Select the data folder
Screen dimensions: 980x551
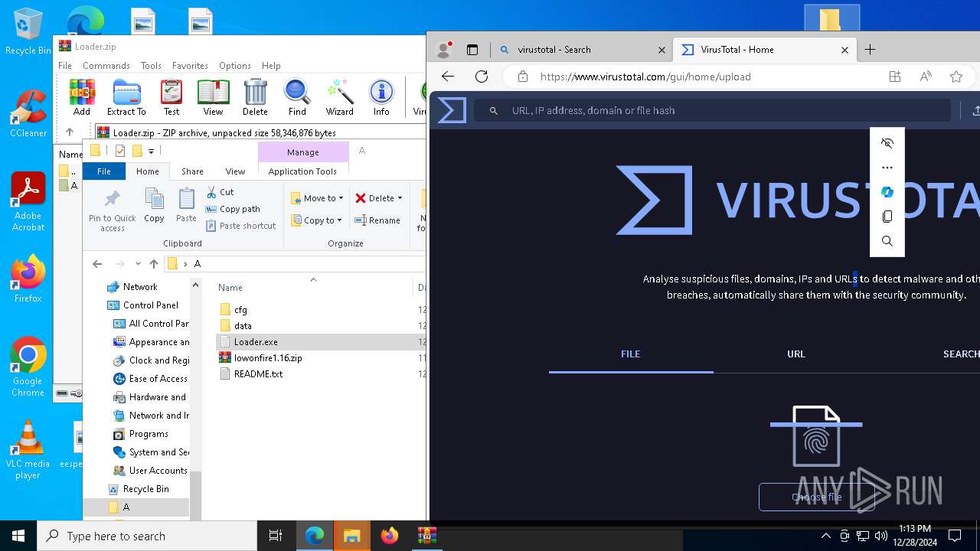(243, 326)
